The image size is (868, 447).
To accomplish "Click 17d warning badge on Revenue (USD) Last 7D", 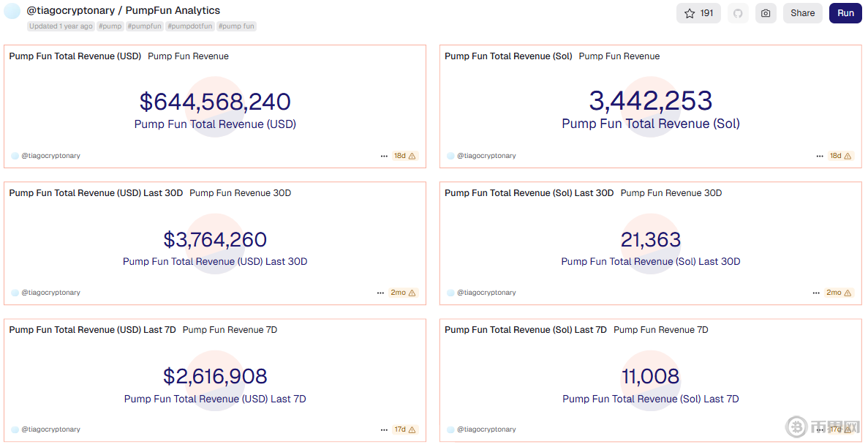I will pos(404,429).
